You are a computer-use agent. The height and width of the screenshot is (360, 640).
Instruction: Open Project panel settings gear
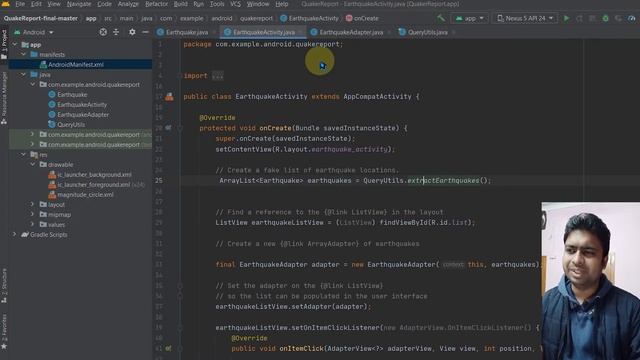coord(132,32)
